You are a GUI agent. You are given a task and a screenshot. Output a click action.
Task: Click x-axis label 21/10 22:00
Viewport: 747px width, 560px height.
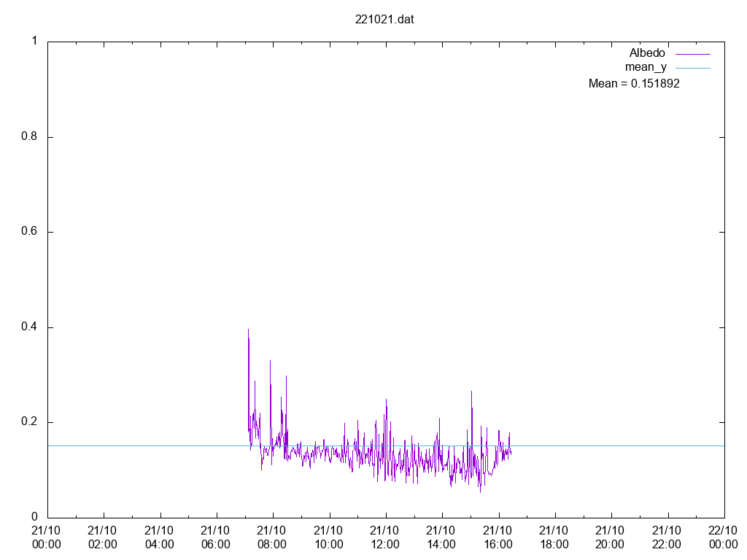pos(667,537)
